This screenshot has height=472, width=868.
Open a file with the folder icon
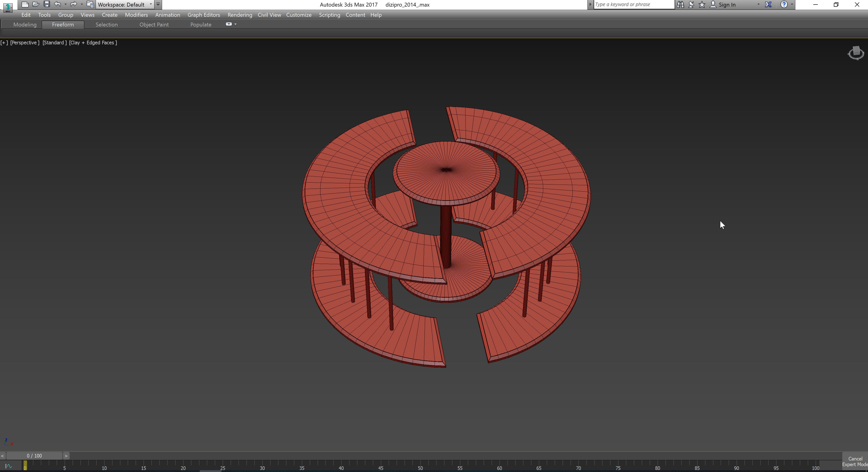point(36,4)
